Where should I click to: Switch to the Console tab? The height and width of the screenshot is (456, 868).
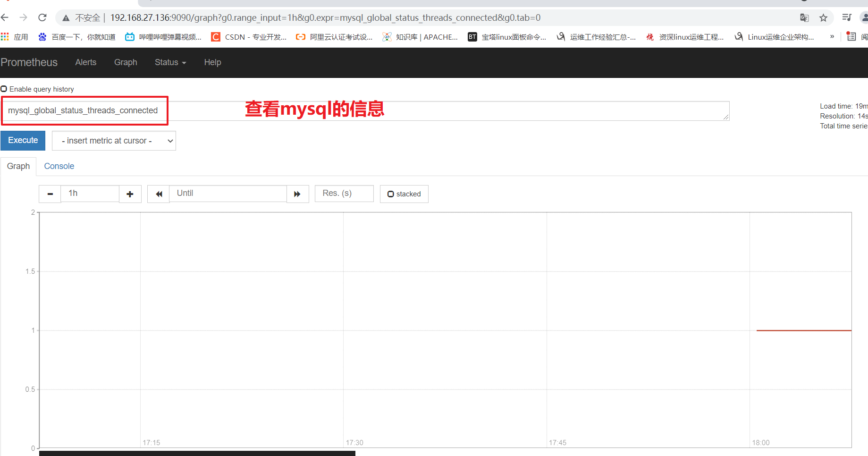pos(59,166)
